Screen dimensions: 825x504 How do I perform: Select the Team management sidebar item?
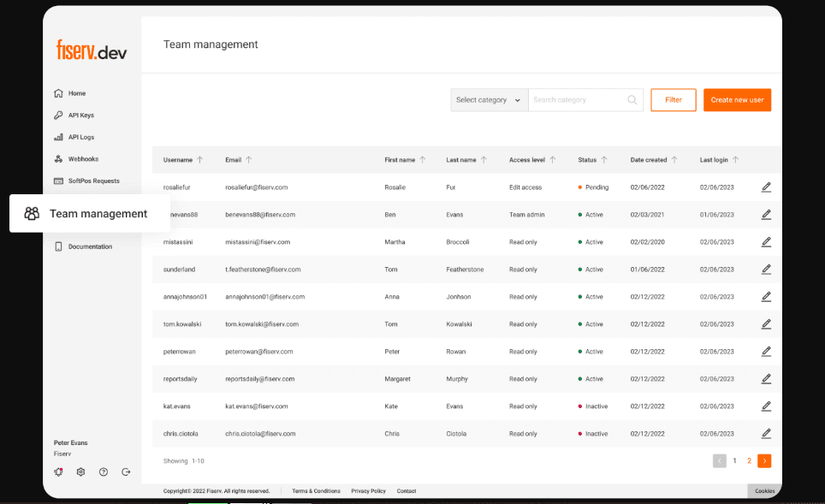[x=90, y=214]
